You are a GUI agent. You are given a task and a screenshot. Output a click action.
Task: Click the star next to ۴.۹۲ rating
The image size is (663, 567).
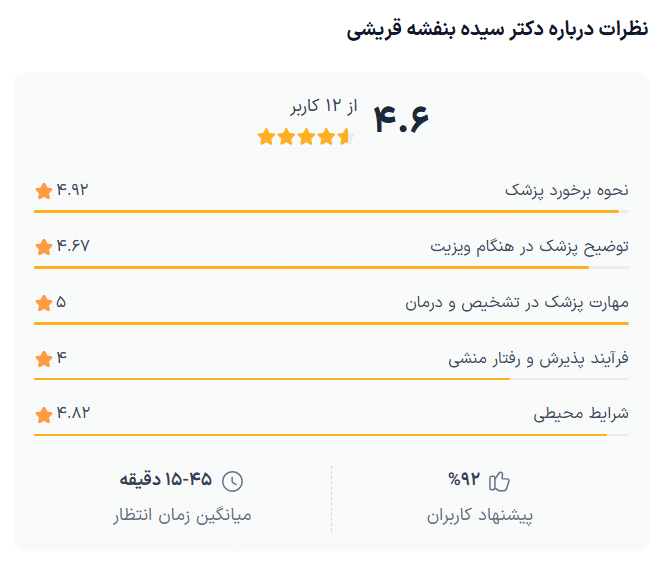[x=43, y=190]
